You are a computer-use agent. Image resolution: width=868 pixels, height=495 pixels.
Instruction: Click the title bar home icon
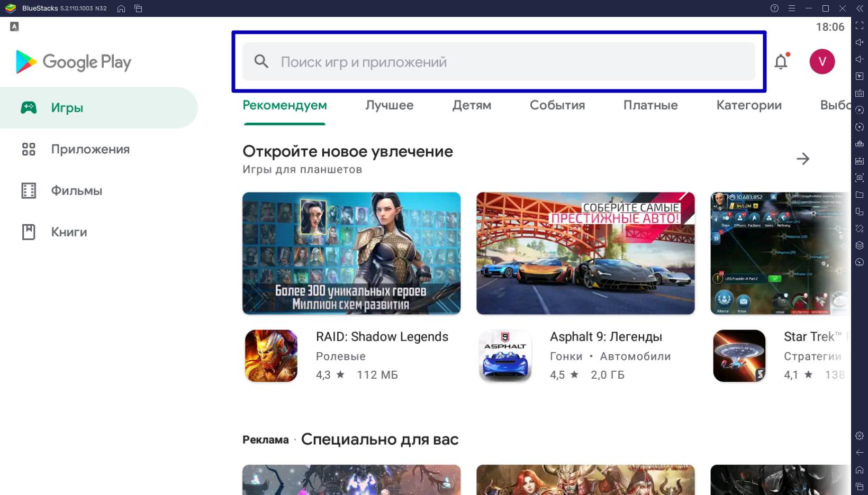[x=121, y=8]
